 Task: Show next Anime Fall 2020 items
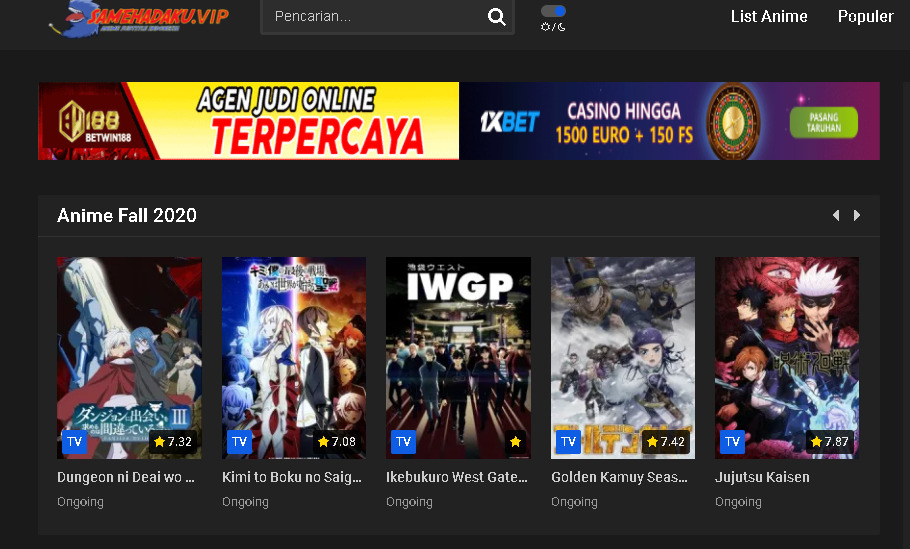click(857, 215)
